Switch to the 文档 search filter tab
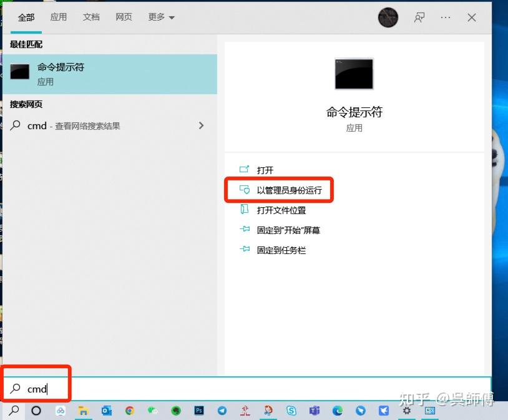 (x=91, y=17)
